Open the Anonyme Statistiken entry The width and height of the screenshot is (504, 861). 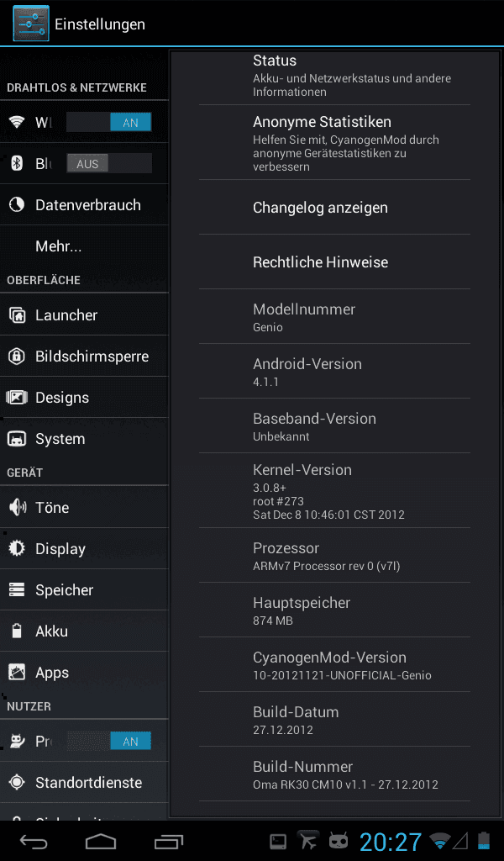tap(334, 143)
